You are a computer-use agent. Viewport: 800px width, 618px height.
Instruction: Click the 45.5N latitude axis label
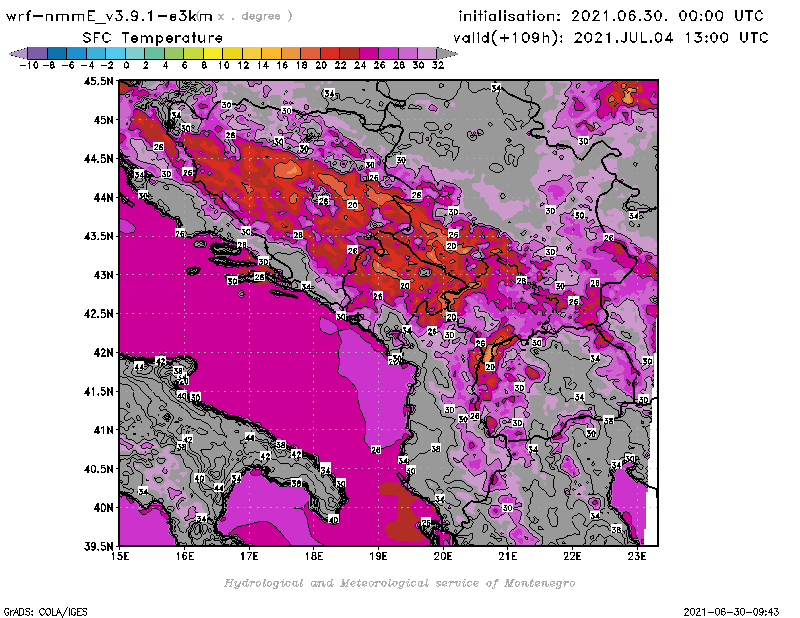tap(98, 81)
